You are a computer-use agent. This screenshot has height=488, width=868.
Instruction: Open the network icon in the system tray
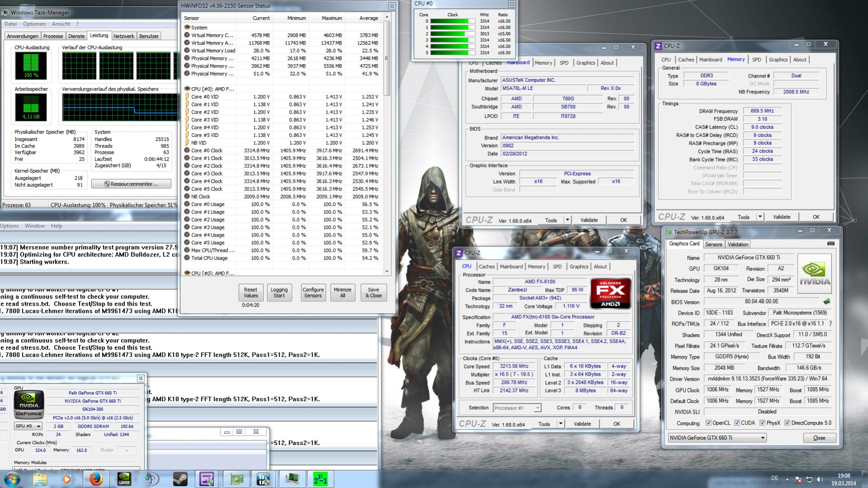pos(809,479)
